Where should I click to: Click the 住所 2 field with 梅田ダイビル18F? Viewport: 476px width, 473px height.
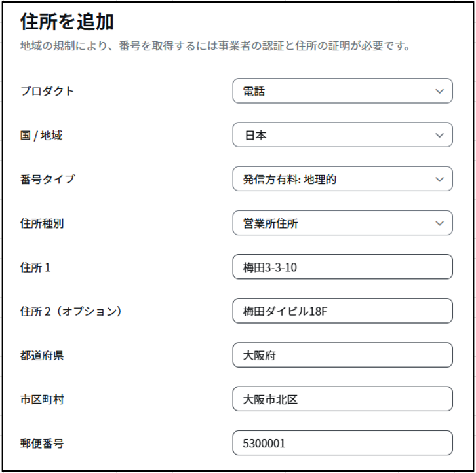click(x=342, y=311)
